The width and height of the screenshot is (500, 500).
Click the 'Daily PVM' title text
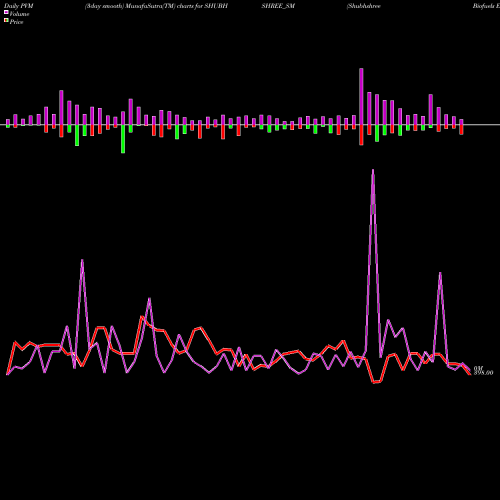(x=19, y=6)
